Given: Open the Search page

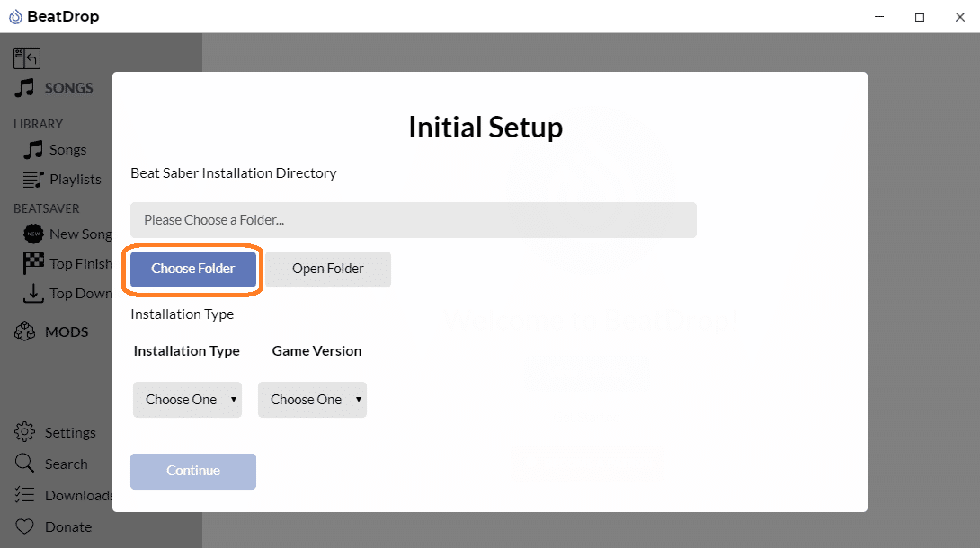Looking at the screenshot, I should pyautogui.click(x=67, y=464).
